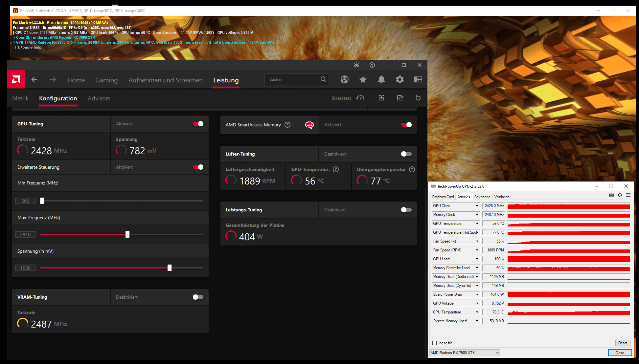Check the Log to file checkbox
This screenshot has height=364, width=639.
click(x=435, y=343)
